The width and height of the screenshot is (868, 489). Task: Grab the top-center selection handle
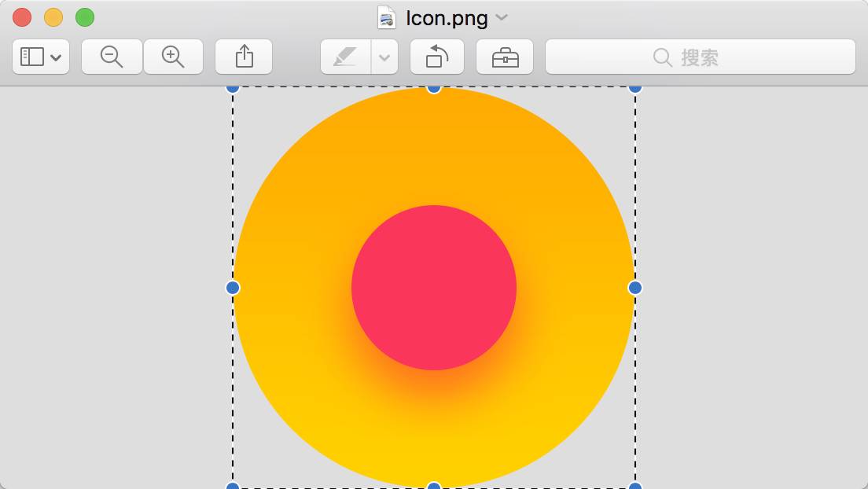434,89
